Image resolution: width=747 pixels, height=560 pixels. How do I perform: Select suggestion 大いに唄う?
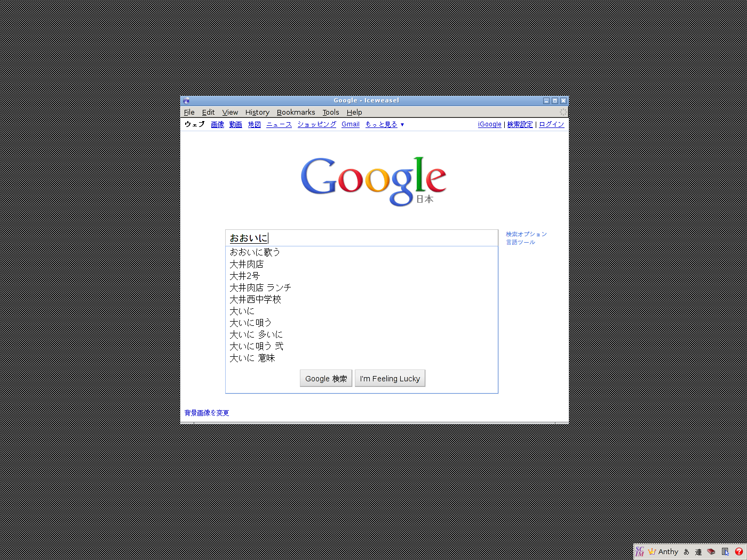[x=362, y=323]
